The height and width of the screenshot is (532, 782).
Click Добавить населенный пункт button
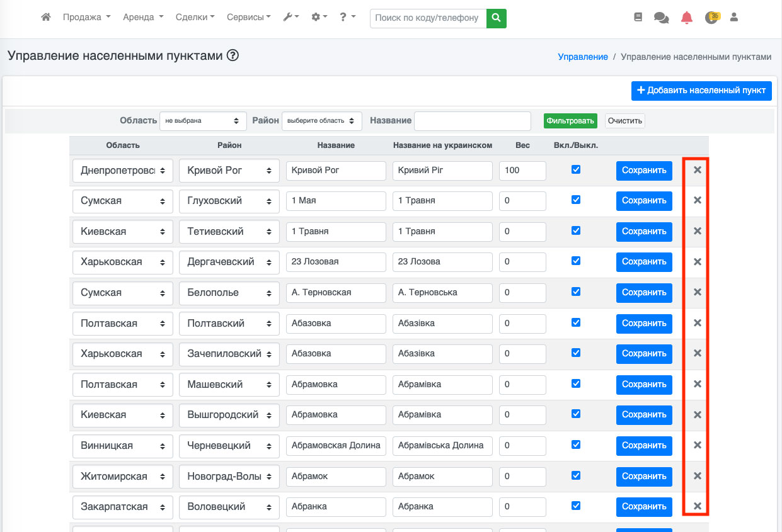701,90
